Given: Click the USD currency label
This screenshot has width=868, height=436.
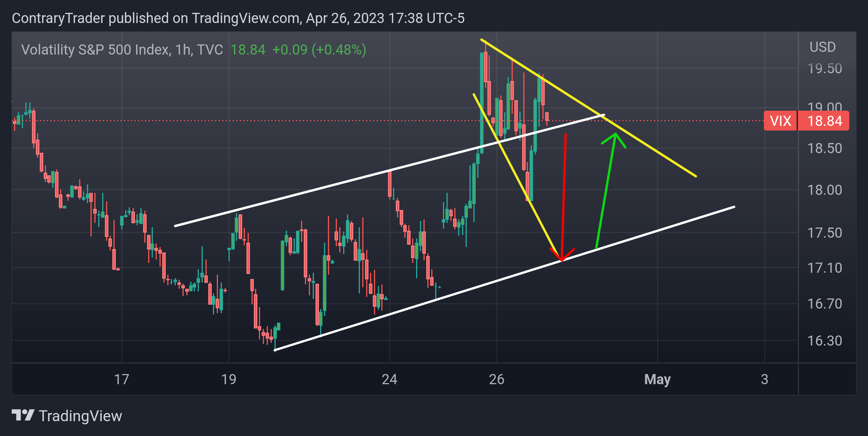Looking at the screenshot, I should [x=822, y=47].
